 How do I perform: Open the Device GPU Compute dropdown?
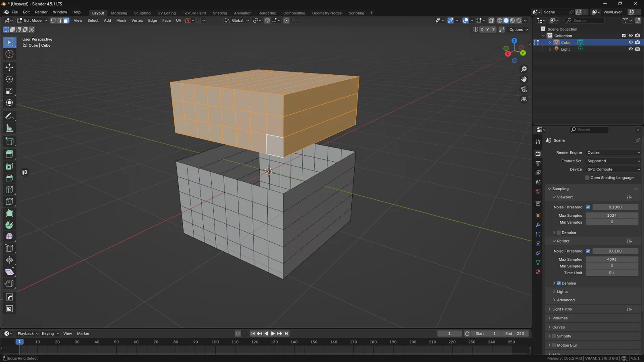click(x=613, y=169)
